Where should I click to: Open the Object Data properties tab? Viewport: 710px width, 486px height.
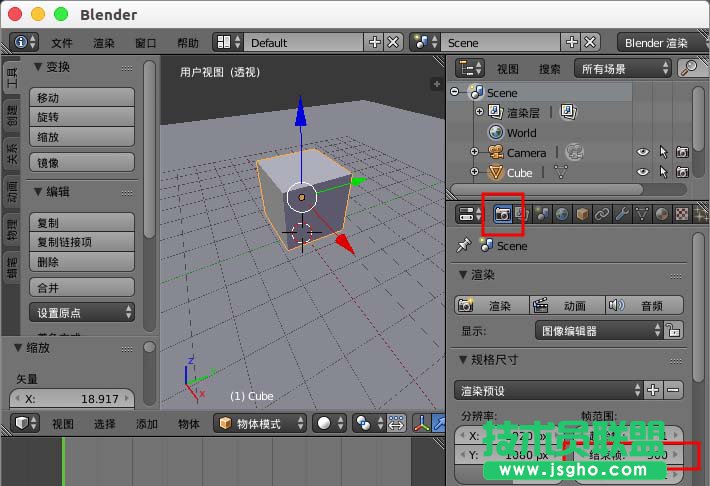tap(642, 214)
